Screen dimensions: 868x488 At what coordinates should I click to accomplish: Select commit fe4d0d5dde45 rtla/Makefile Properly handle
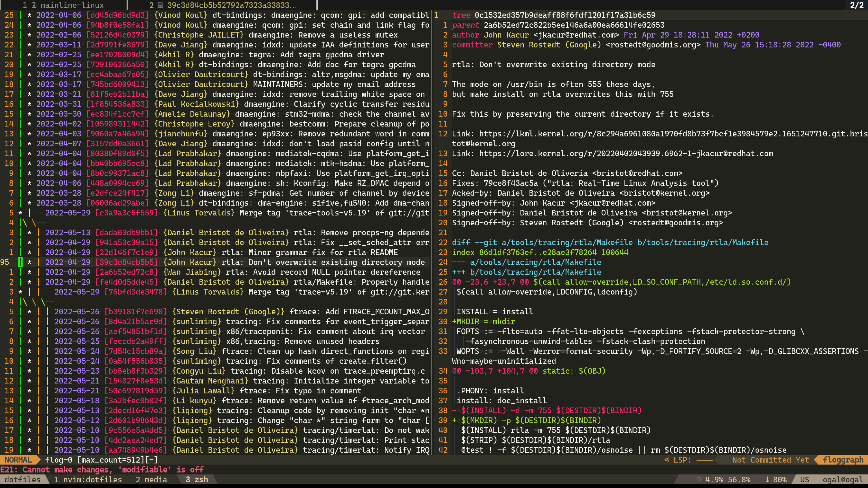225,282
